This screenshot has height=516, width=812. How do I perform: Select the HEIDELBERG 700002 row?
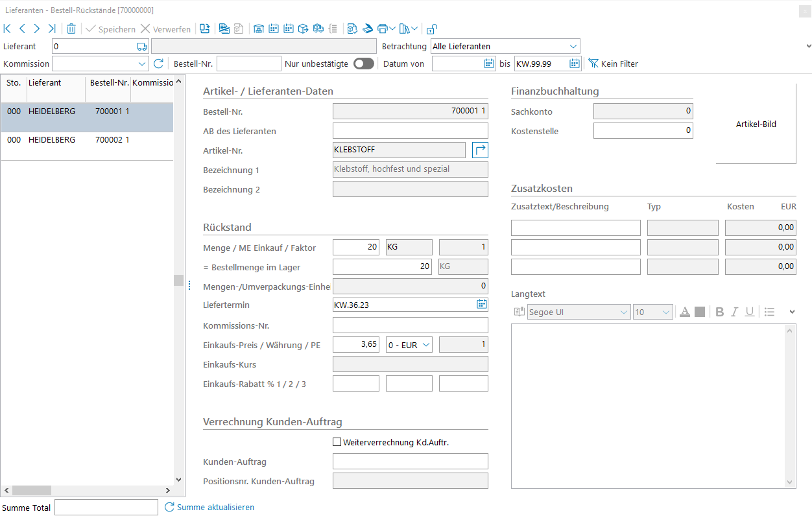point(86,140)
